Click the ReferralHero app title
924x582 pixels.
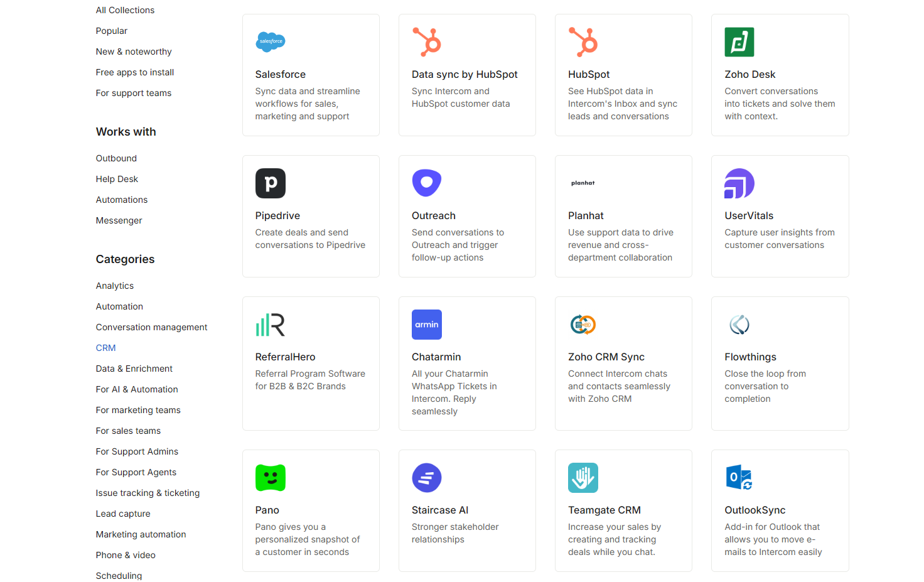point(286,357)
